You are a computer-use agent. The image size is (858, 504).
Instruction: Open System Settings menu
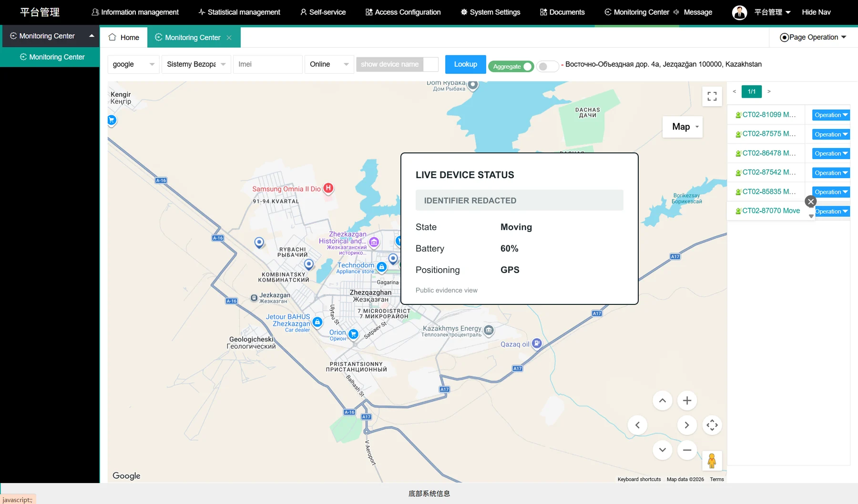pos(490,12)
